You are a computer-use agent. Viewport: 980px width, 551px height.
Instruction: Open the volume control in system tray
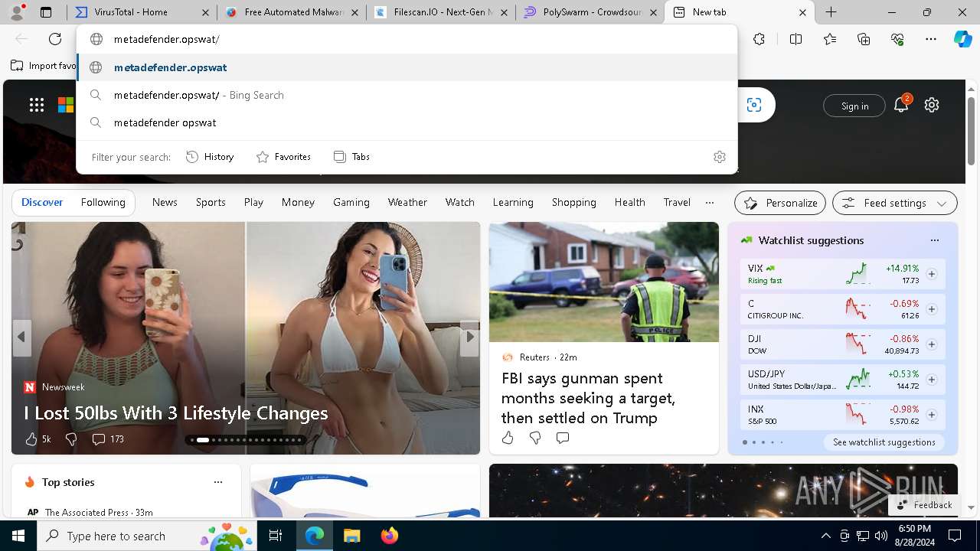tap(881, 536)
